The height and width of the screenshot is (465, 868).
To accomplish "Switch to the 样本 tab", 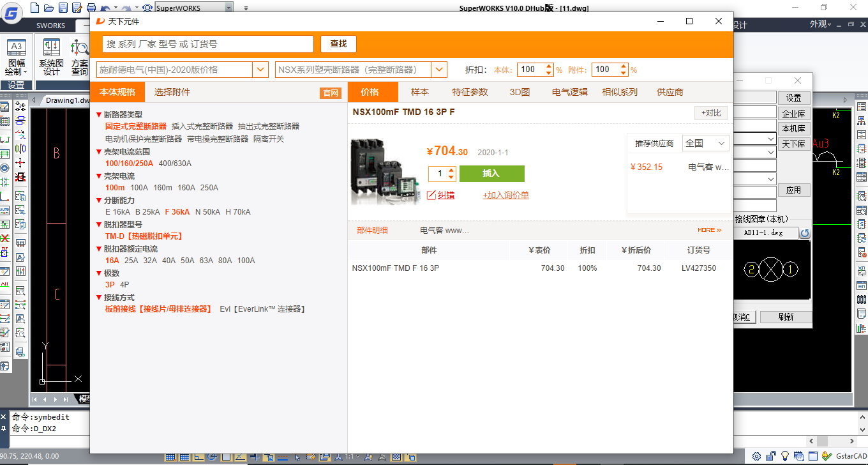I will 420,92.
